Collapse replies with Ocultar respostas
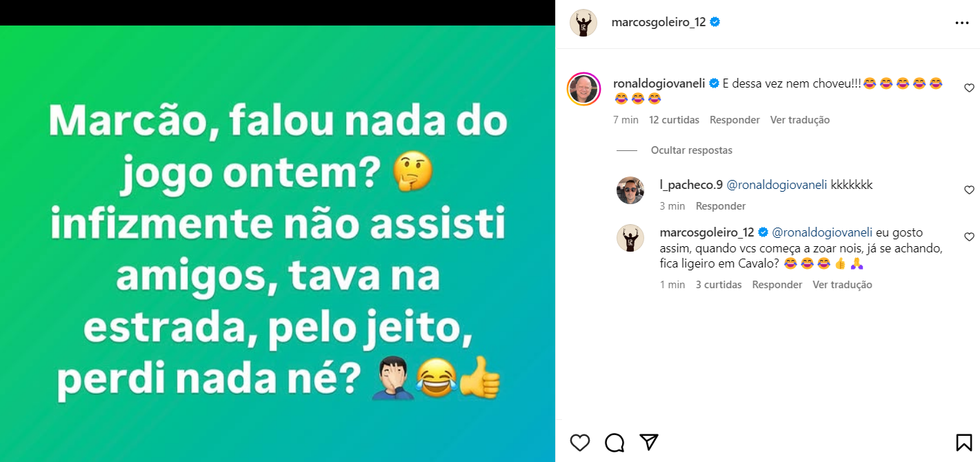Screen dimensions: 980x462 tap(692, 150)
